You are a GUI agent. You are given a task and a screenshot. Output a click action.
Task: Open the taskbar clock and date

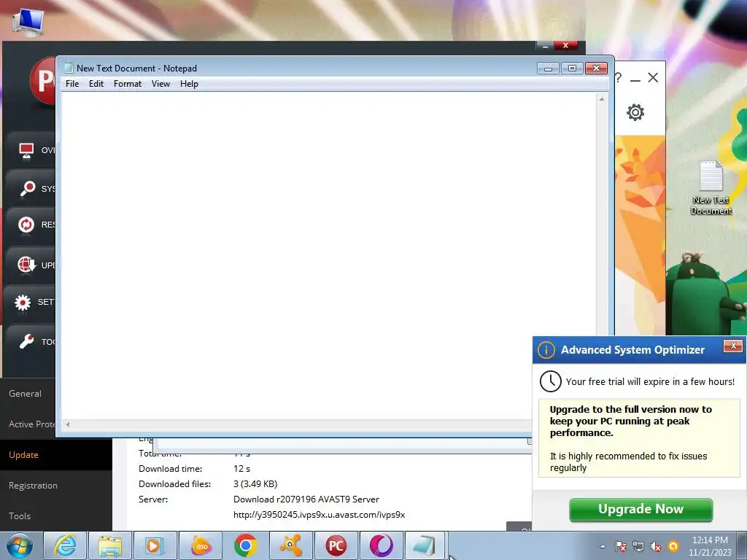tap(710, 546)
